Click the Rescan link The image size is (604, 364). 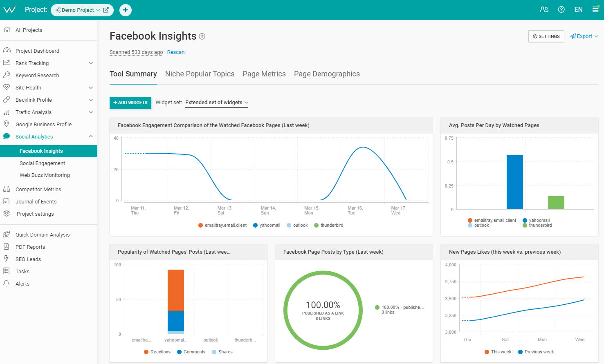pos(176,52)
